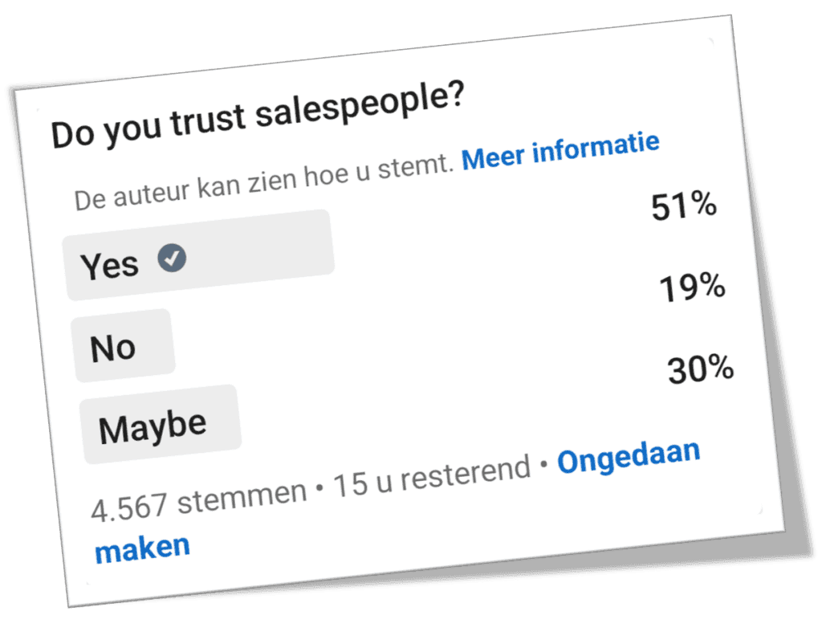Deselect your Yes vote via the checkmark

172,259
